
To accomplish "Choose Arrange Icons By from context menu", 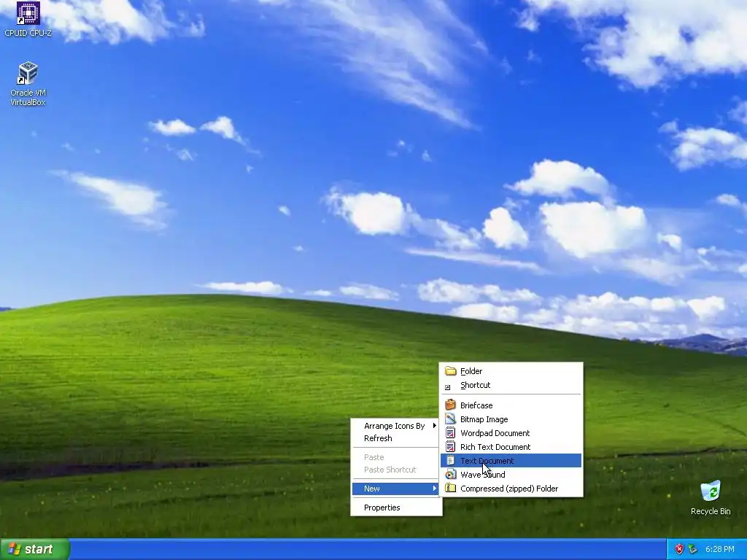I will tap(395, 426).
